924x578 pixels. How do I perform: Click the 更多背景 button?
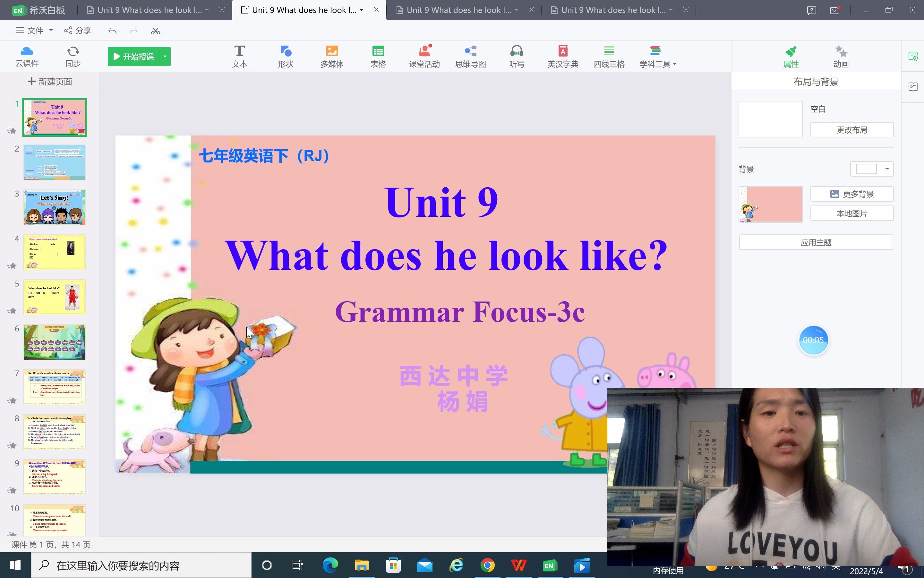852,194
